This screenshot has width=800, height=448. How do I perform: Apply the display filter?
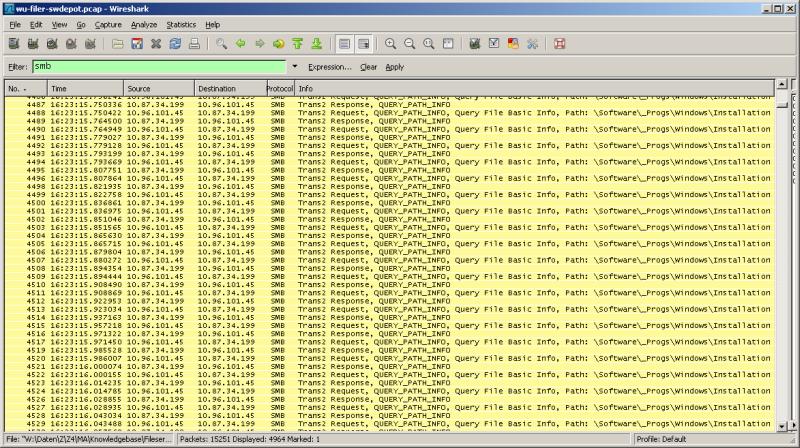point(394,67)
